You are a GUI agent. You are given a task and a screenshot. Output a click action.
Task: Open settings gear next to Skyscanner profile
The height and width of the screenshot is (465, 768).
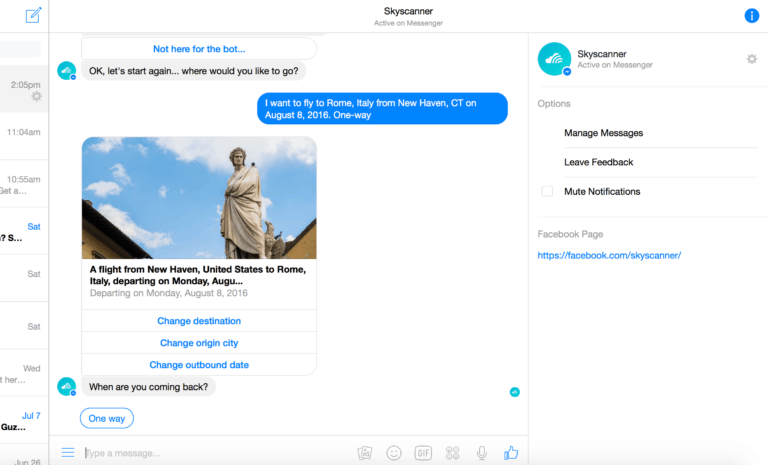(x=751, y=59)
